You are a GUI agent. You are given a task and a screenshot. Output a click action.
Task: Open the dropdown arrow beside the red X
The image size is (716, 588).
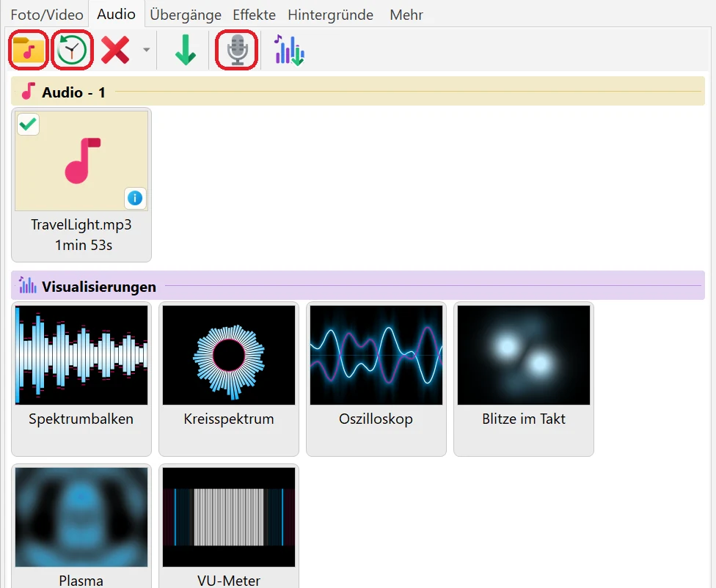pyautogui.click(x=146, y=50)
